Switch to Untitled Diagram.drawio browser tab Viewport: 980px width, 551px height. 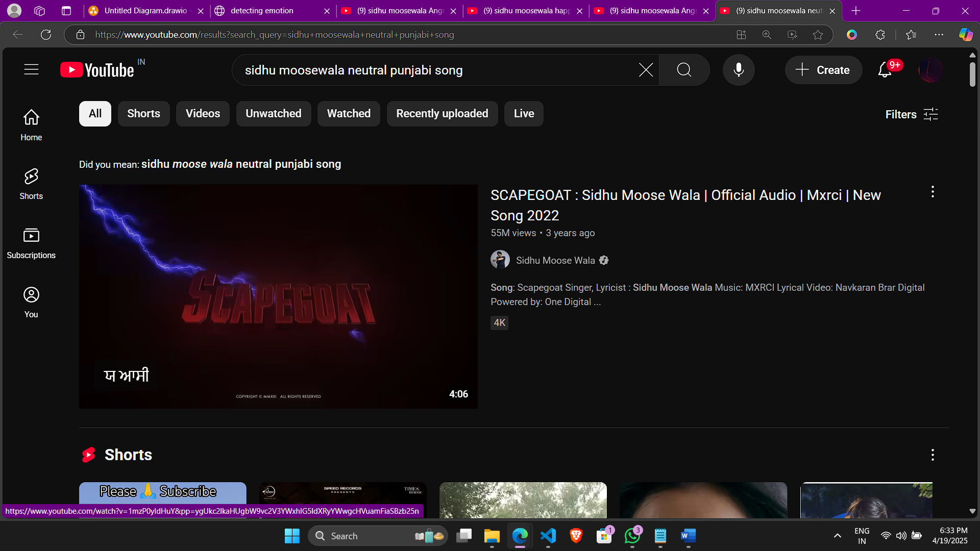(x=145, y=11)
